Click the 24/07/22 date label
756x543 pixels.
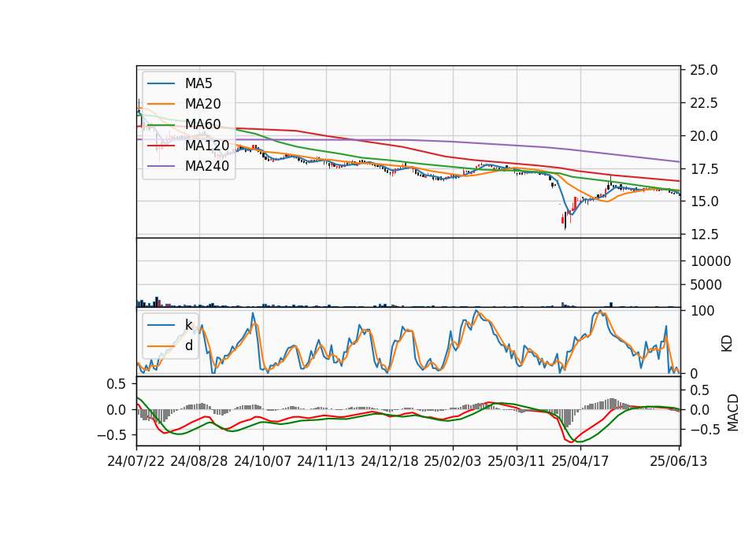tap(136, 461)
